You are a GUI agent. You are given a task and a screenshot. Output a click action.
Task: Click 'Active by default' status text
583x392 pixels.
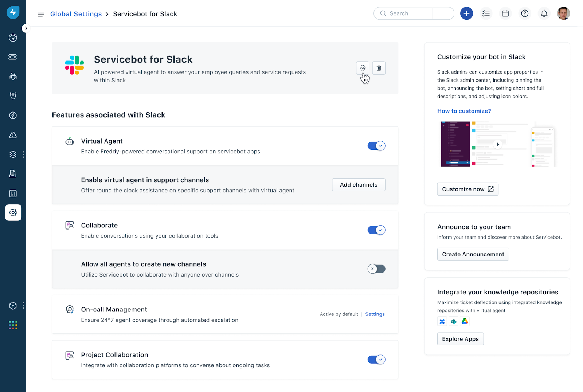(x=339, y=314)
